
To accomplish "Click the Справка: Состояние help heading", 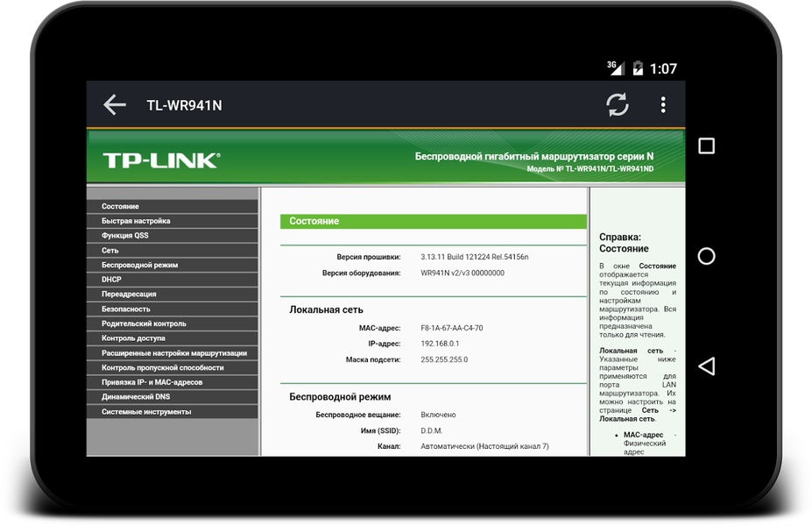I will [624, 243].
